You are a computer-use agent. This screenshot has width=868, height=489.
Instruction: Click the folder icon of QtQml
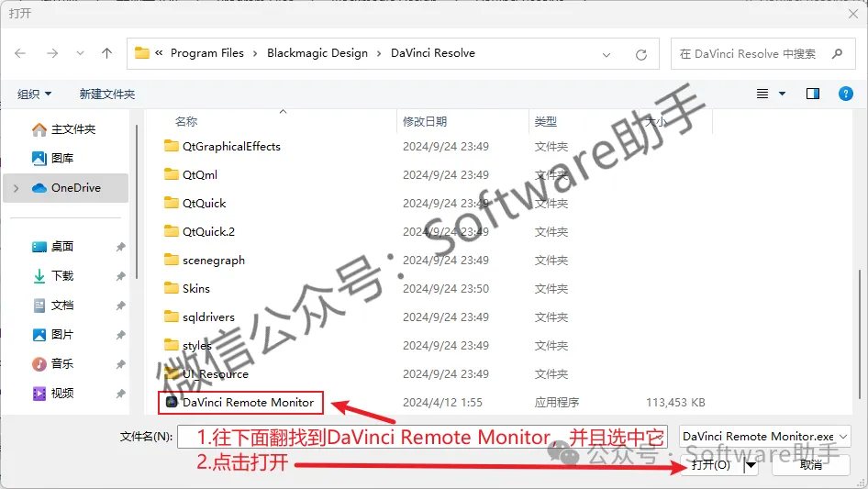click(172, 174)
